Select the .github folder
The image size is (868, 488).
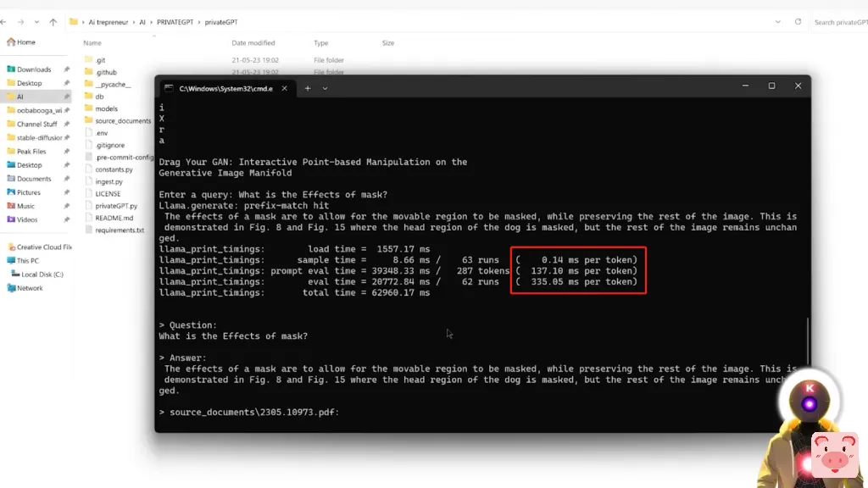click(x=106, y=72)
